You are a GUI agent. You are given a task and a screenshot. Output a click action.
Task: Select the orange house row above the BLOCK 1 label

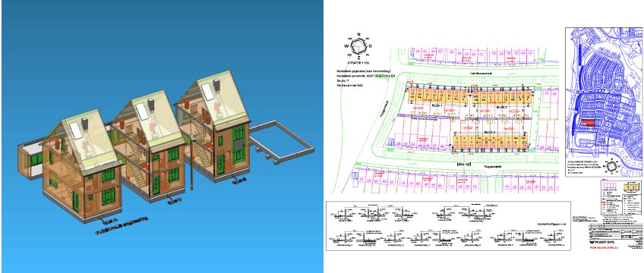(438, 96)
